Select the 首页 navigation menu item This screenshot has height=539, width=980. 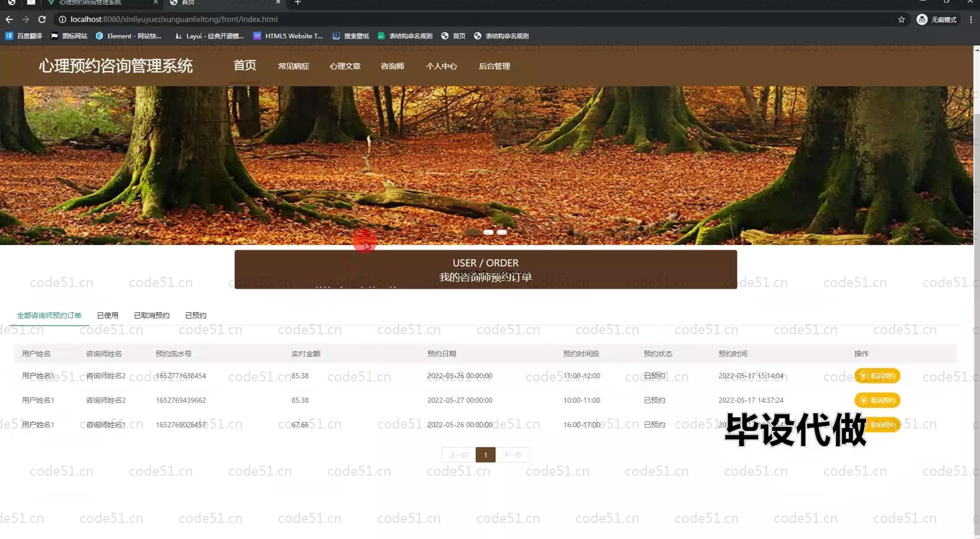[244, 66]
